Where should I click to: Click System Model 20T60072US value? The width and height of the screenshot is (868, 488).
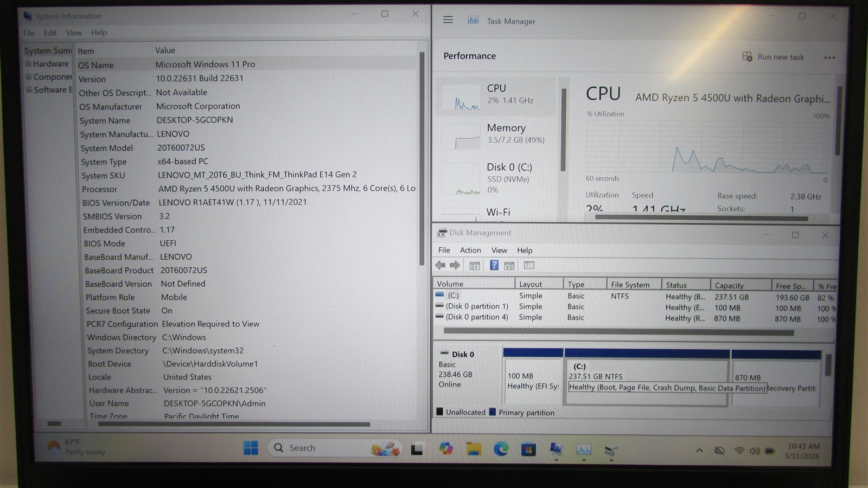point(181,147)
